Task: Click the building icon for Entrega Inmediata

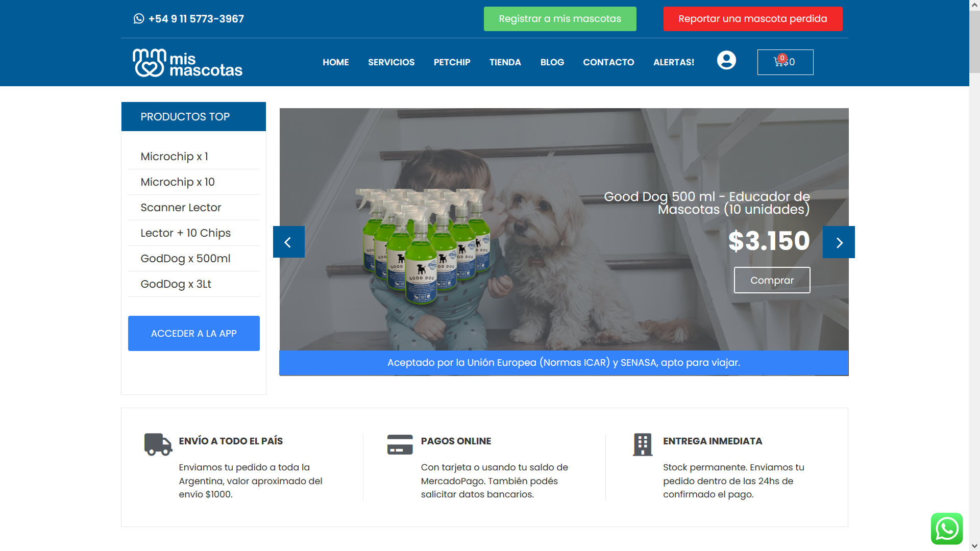Action: click(x=643, y=444)
